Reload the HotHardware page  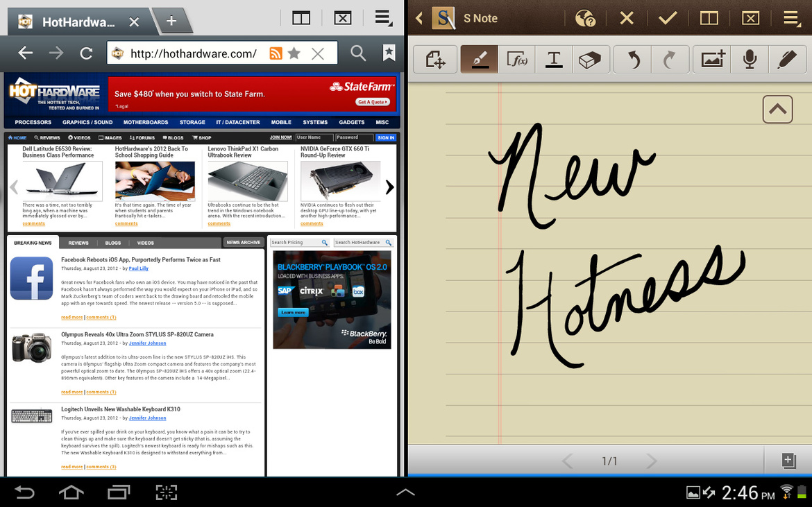coord(87,53)
